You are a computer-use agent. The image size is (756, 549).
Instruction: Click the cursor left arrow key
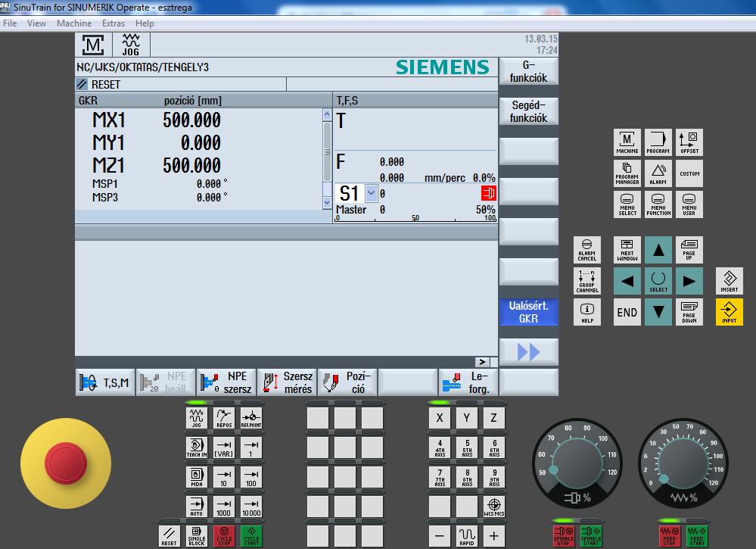click(x=627, y=281)
